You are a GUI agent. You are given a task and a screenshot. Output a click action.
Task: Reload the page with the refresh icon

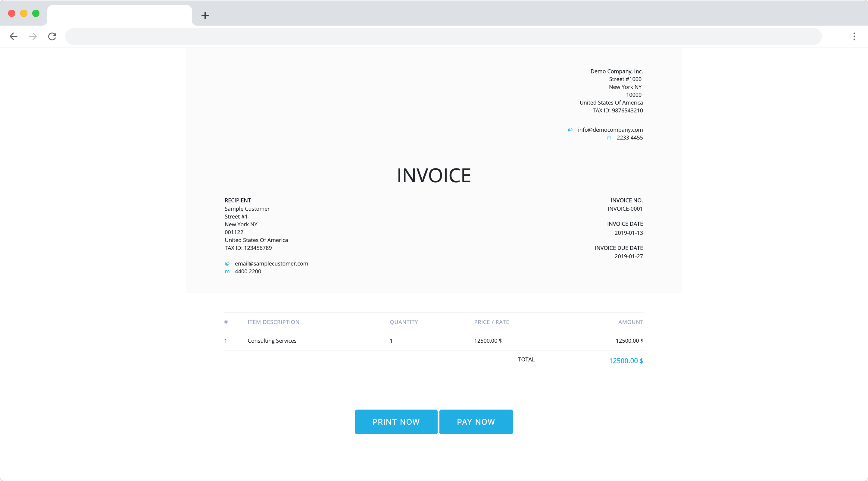point(52,36)
